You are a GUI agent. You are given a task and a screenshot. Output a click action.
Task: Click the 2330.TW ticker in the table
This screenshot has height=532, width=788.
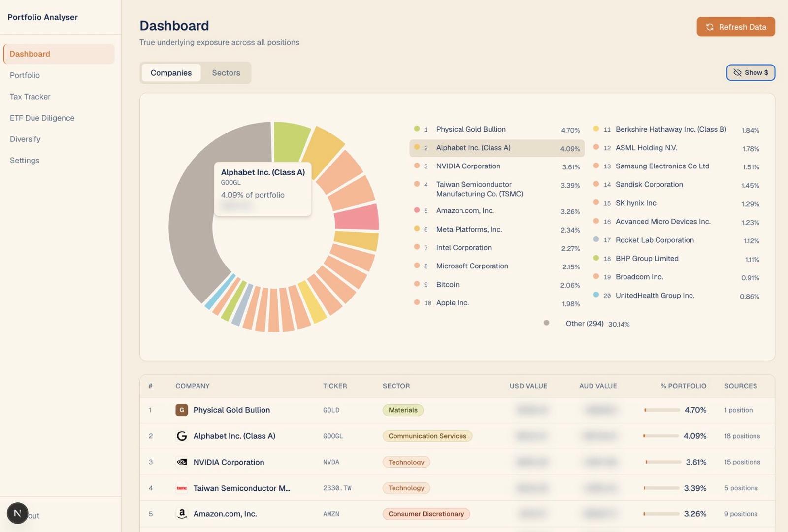[337, 488]
